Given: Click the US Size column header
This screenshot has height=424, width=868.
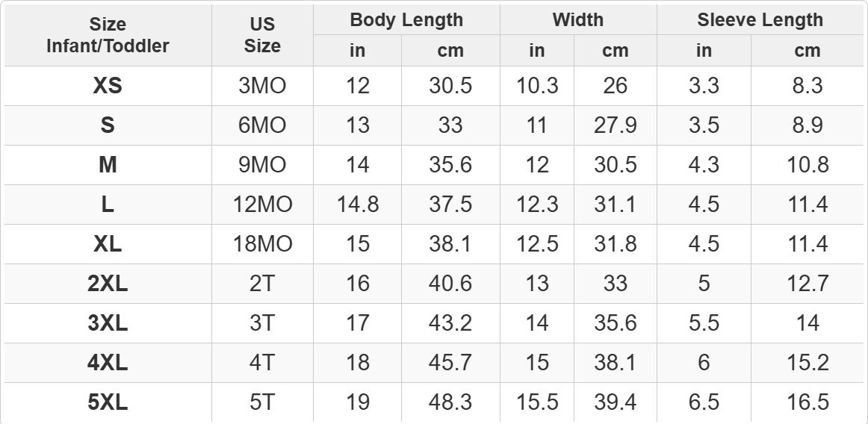Looking at the screenshot, I should (x=262, y=35).
